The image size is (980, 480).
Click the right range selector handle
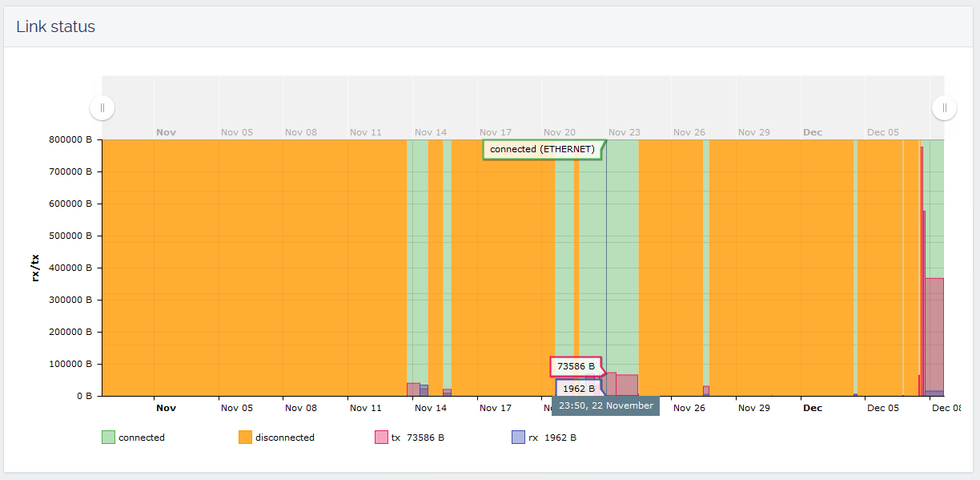coord(944,107)
